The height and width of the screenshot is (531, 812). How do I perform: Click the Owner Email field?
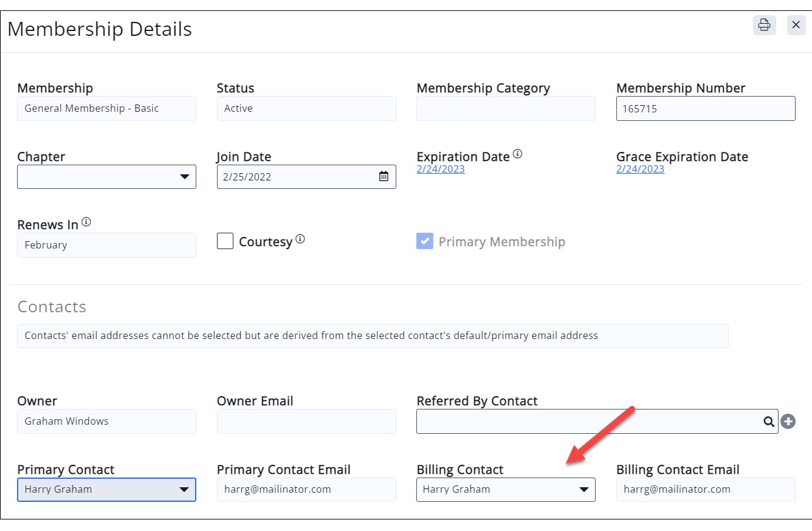(306, 421)
